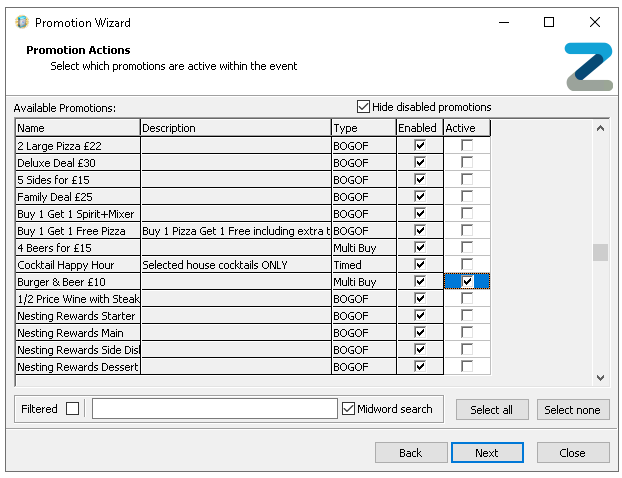Viewport: 622px width, 478px height.
Task: Click the Promotion Wizard title bar icon
Action: [x=22, y=22]
